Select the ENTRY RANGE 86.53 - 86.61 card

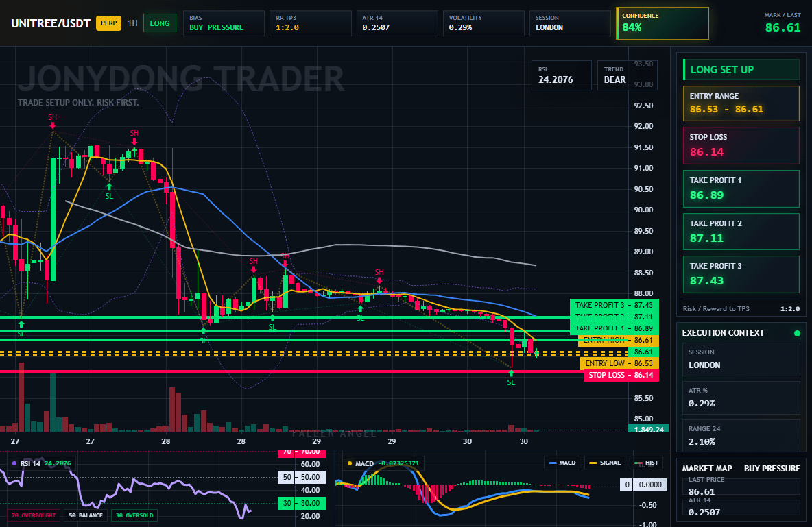(x=741, y=103)
